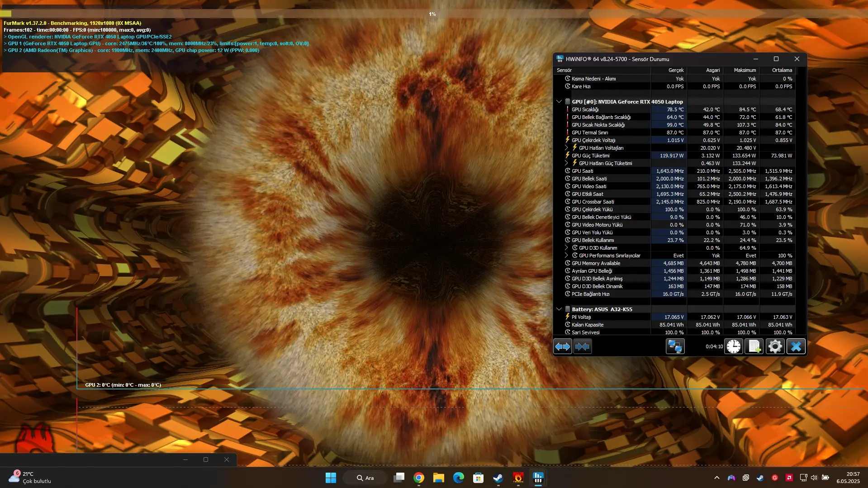Expand GPU Hatları Güç Tüketimi row
The height and width of the screenshot is (488, 868).
(566, 163)
